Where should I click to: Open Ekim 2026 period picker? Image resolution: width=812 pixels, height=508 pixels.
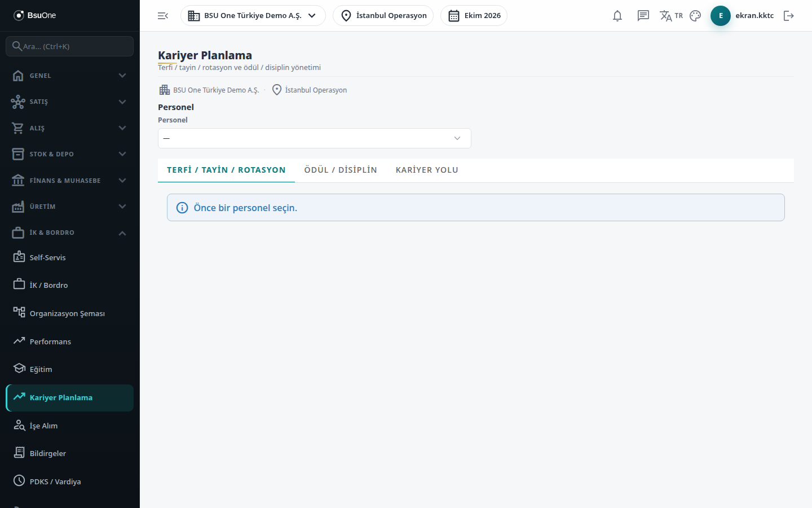[x=474, y=16]
